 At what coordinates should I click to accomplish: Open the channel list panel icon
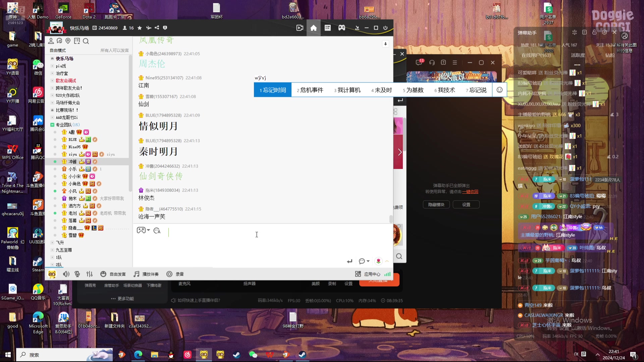point(328,28)
